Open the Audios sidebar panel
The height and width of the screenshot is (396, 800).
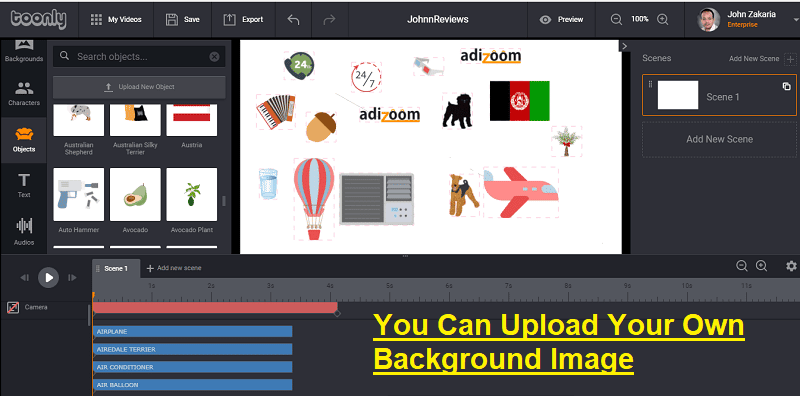click(24, 231)
